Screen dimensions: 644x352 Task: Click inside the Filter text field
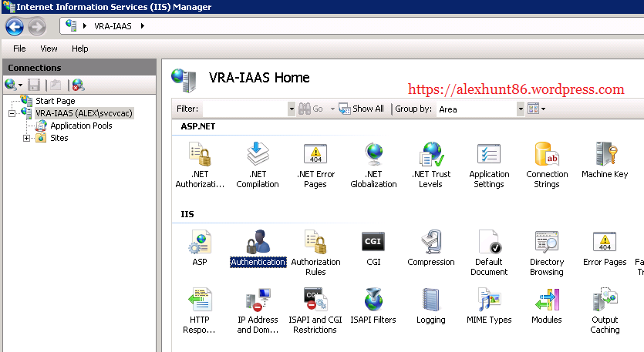(244, 109)
